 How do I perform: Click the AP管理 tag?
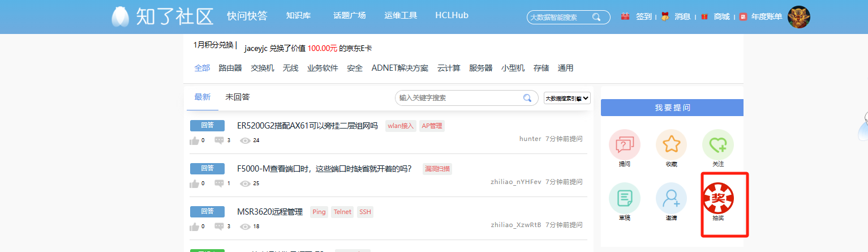pos(432,126)
